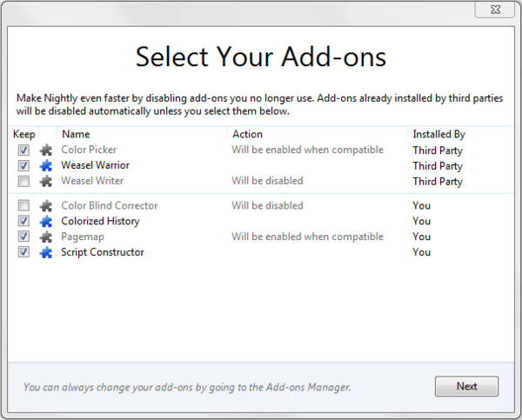This screenshot has width=522, height=420.
Task: Uncheck the Keep box for Color Picker
Action: pos(23,150)
